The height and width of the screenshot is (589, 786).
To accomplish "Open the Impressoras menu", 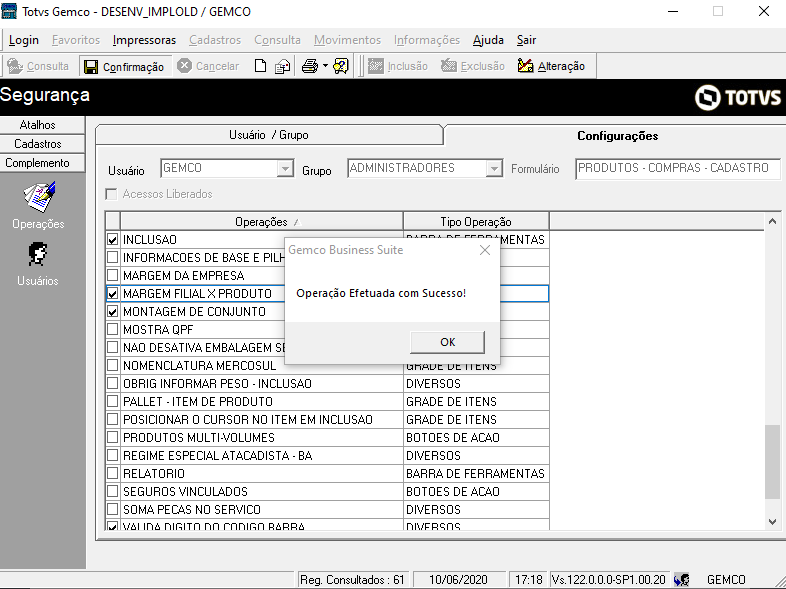I will point(144,40).
